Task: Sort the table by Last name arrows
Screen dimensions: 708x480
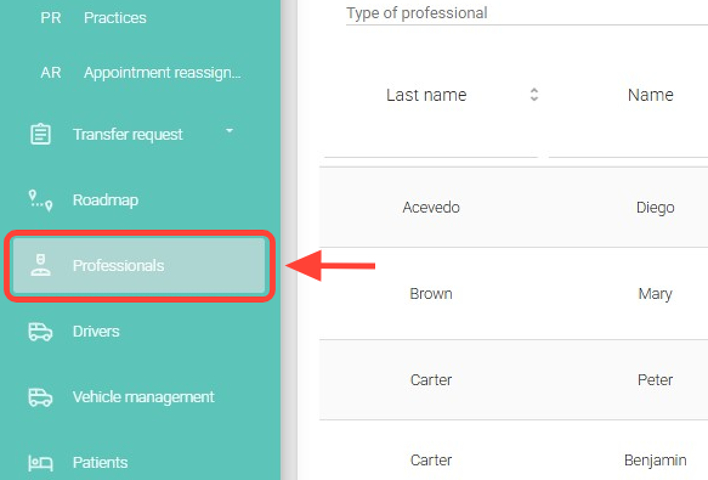Action: tap(534, 95)
